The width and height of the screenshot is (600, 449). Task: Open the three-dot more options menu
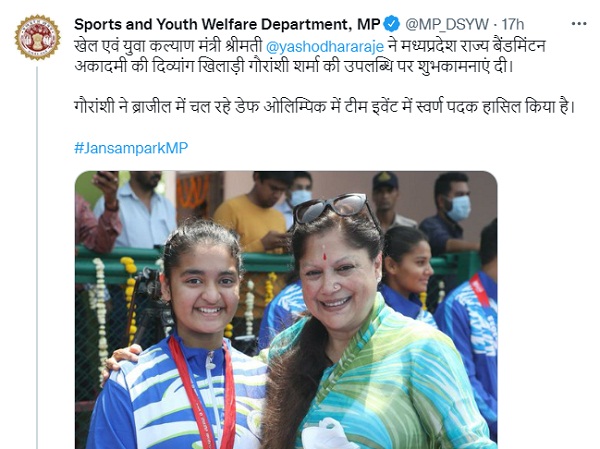579,24
